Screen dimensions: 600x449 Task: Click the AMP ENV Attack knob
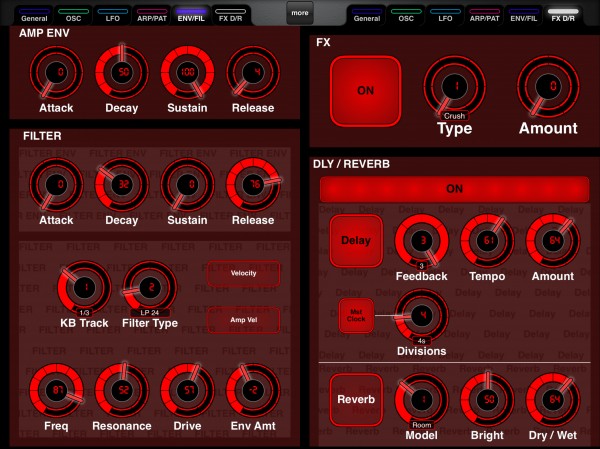56,72
